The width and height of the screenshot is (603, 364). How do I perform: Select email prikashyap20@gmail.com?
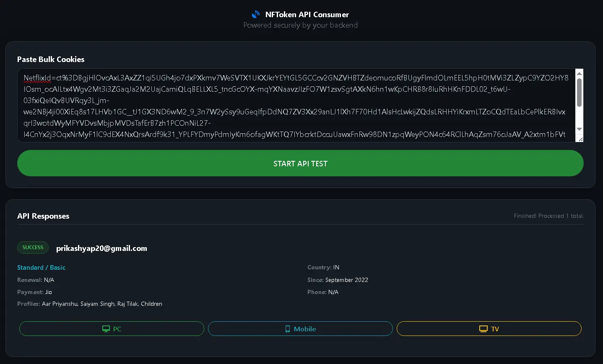click(101, 248)
